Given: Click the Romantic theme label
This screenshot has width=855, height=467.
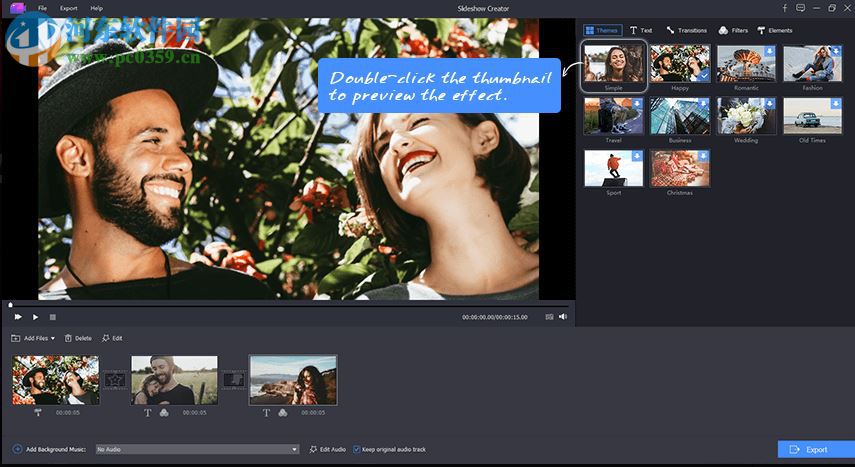Looking at the screenshot, I should coord(746,88).
